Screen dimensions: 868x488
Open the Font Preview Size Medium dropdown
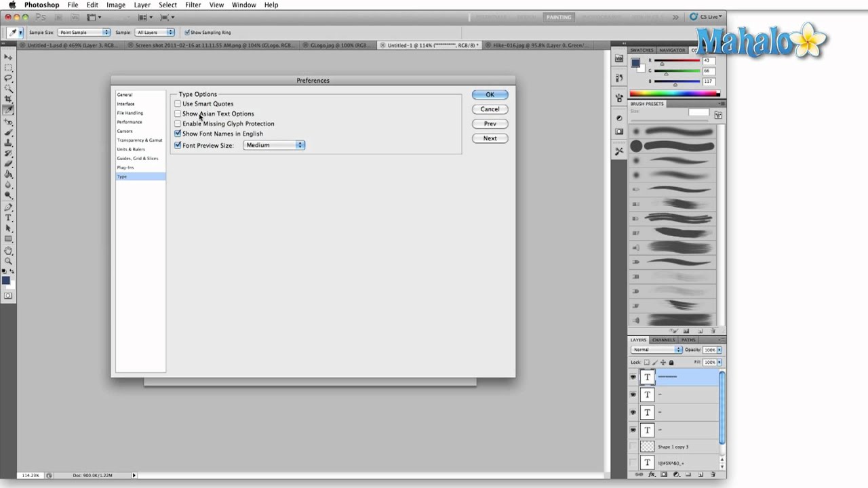point(274,145)
